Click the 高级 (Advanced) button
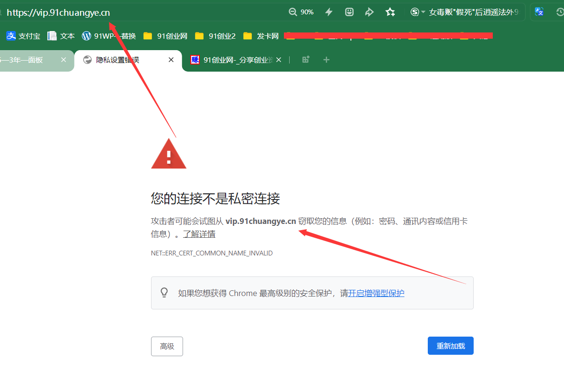Image resolution: width=564 pixels, height=392 pixels. (x=167, y=346)
